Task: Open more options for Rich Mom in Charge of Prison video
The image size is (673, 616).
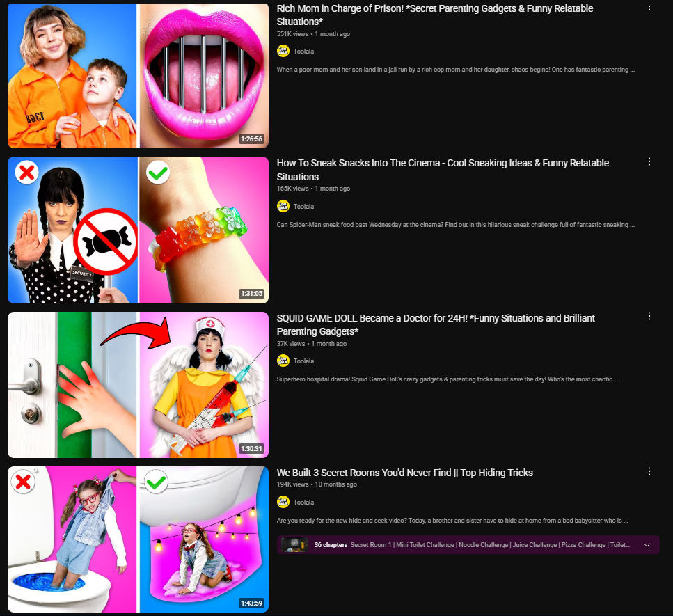Action: [x=649, y=8]
